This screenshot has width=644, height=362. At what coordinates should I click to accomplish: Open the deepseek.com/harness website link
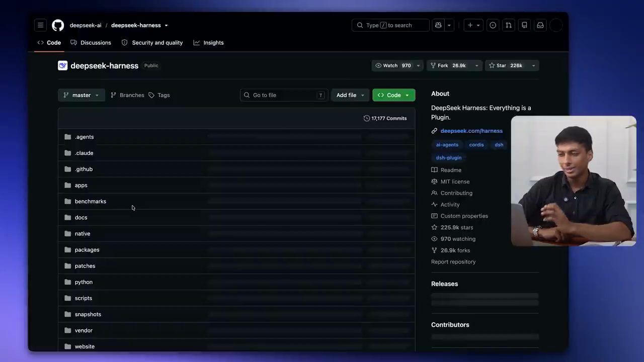(x=471, y=131)
